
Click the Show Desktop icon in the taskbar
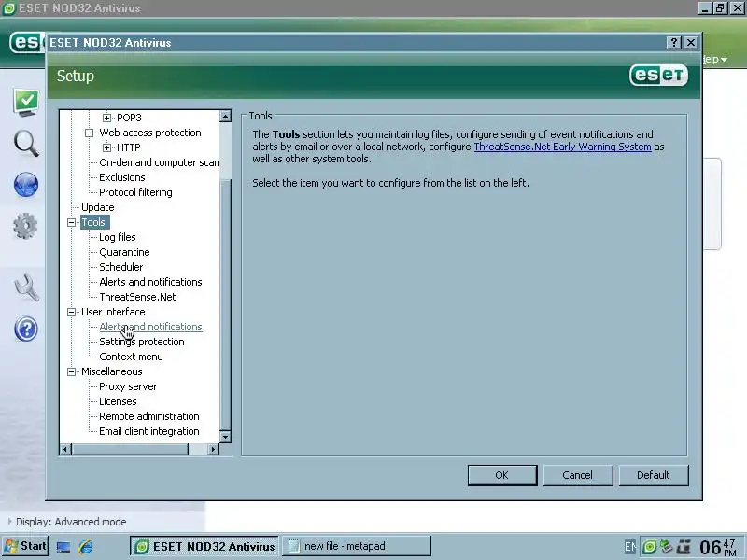click(x=63, y=547)
